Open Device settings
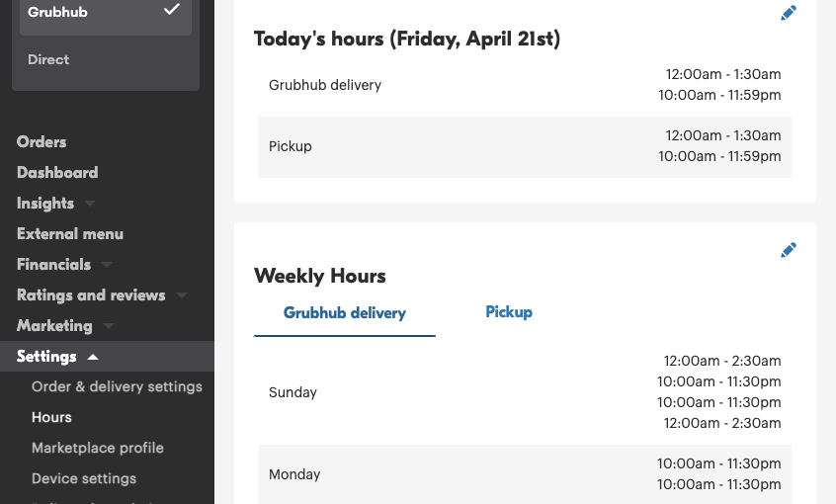 tap(84, 478)
